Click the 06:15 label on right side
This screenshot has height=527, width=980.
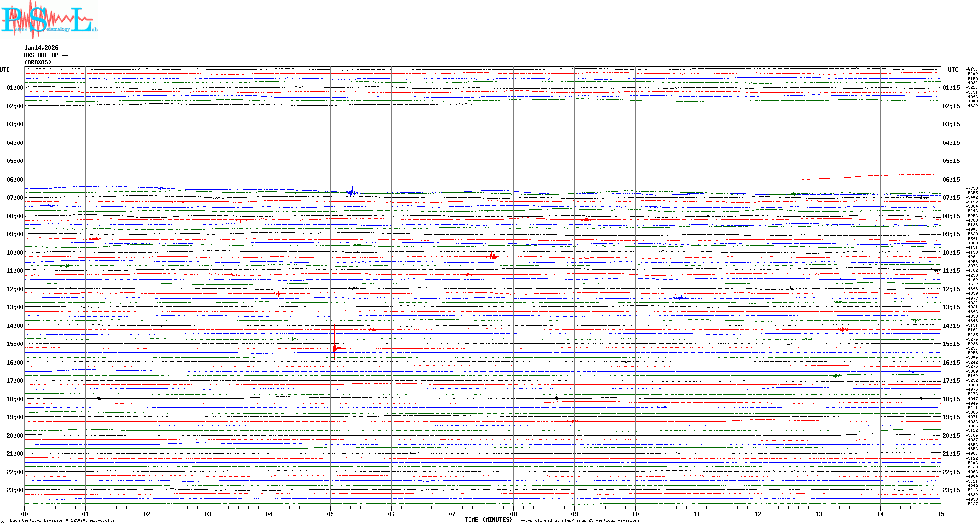(x=951, y=180)
